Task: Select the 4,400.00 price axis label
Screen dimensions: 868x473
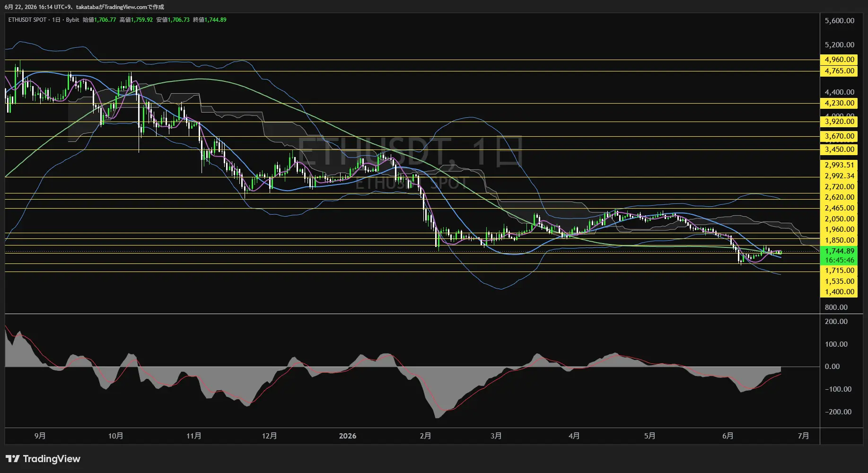Action: coord(840,92)
